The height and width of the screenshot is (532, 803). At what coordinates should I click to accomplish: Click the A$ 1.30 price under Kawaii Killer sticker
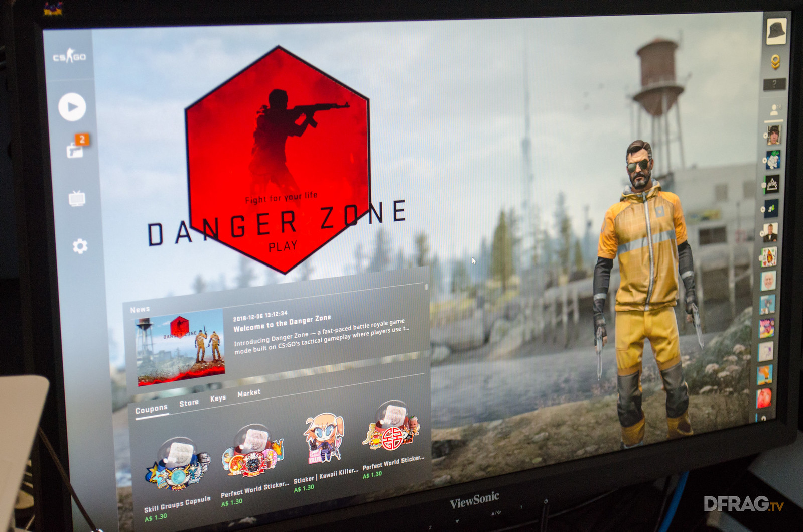(x=304, y=488)
